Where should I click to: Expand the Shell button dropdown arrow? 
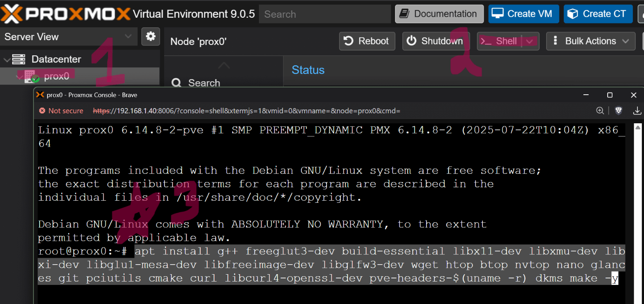(x=530, y=41)
